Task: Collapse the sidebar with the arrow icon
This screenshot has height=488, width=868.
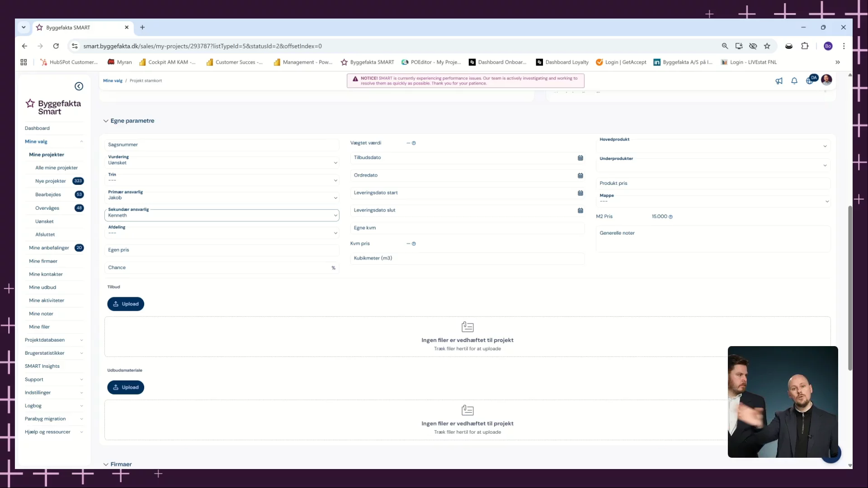Action: click(79, 86)
